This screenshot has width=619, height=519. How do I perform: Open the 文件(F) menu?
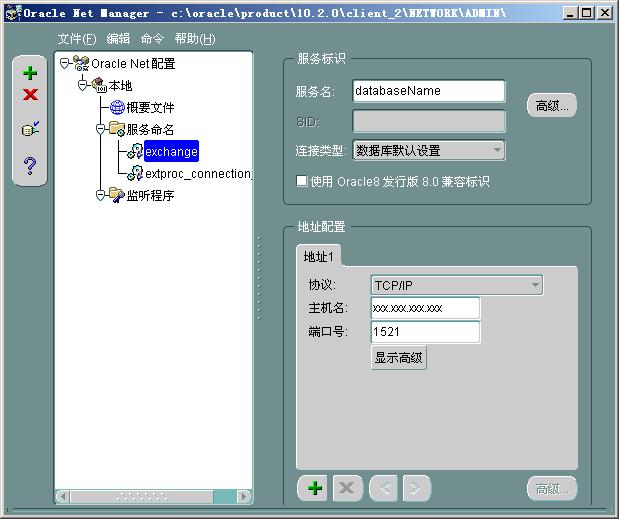coord(77,39)
